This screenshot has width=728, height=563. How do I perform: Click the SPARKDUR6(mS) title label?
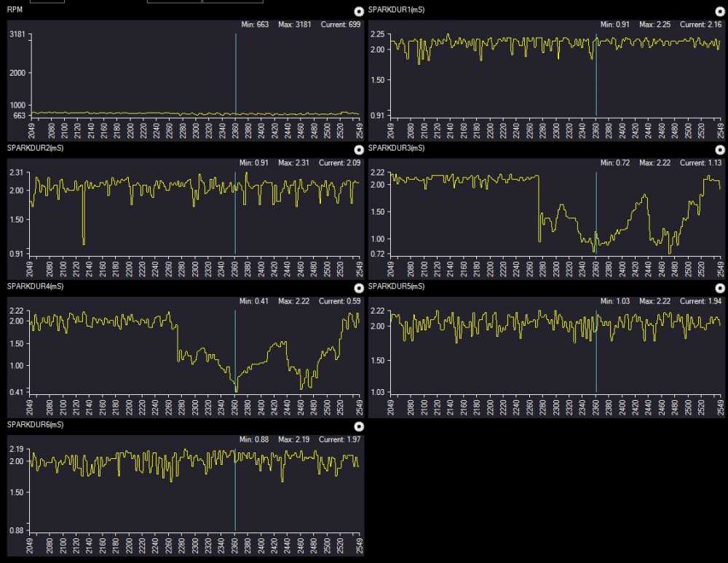click(x=35, y=424)
